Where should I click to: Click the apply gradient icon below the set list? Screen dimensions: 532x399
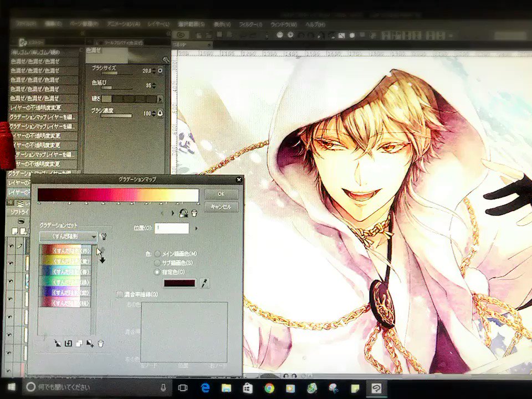(x=58, y=344)
